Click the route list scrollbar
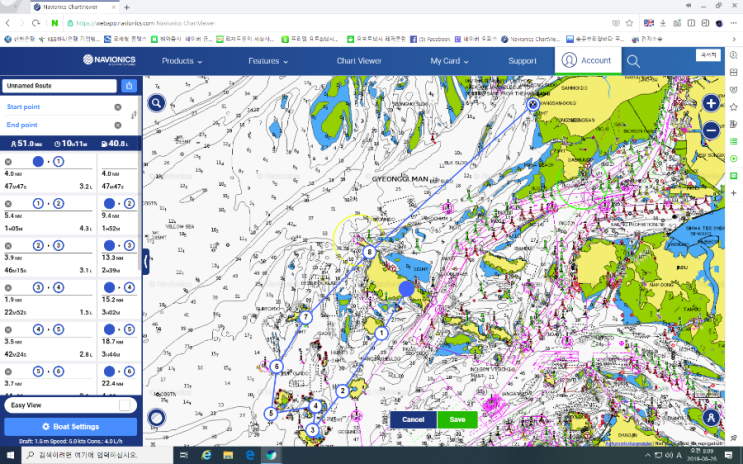The image size is (743, 464). [x=139, y=185]
